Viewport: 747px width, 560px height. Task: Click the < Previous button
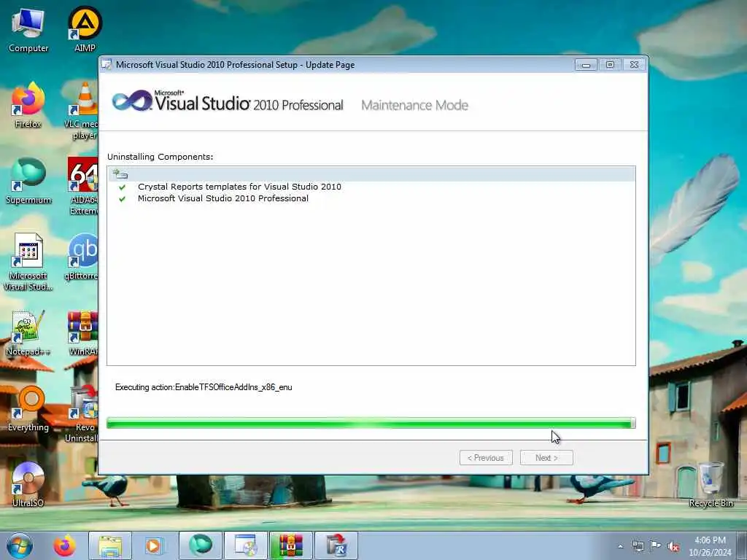coord(486,458)
